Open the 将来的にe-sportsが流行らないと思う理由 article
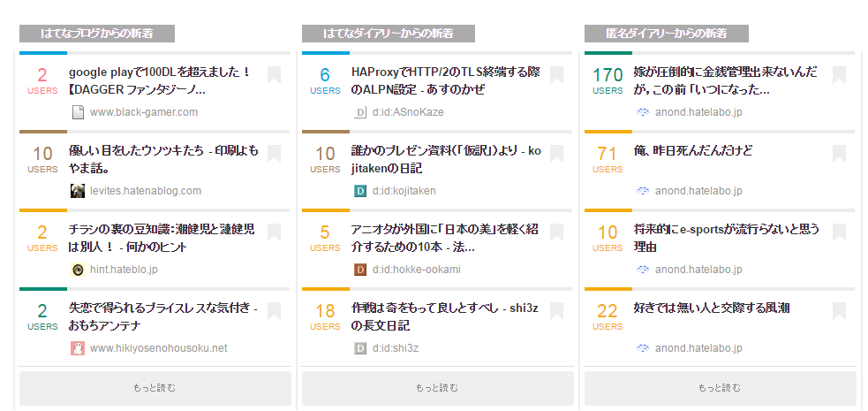 point(727,238)
